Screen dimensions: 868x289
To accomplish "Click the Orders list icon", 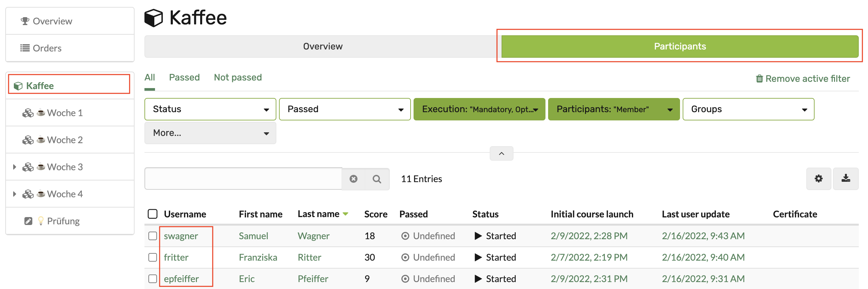I will click(25, 48).
